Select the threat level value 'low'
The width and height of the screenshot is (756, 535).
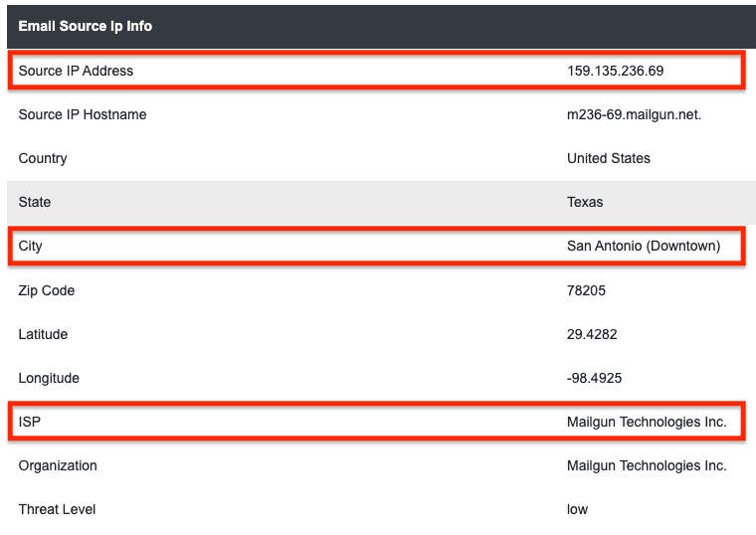[578, 509]
